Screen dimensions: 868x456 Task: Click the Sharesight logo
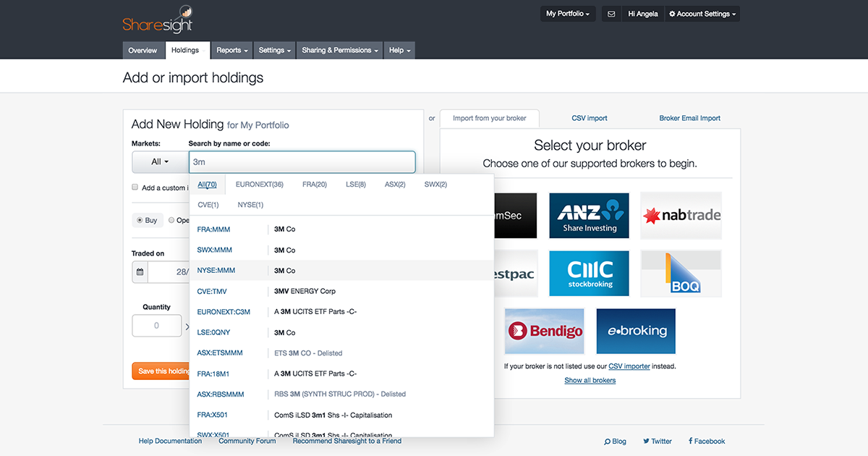coord(158,20)
